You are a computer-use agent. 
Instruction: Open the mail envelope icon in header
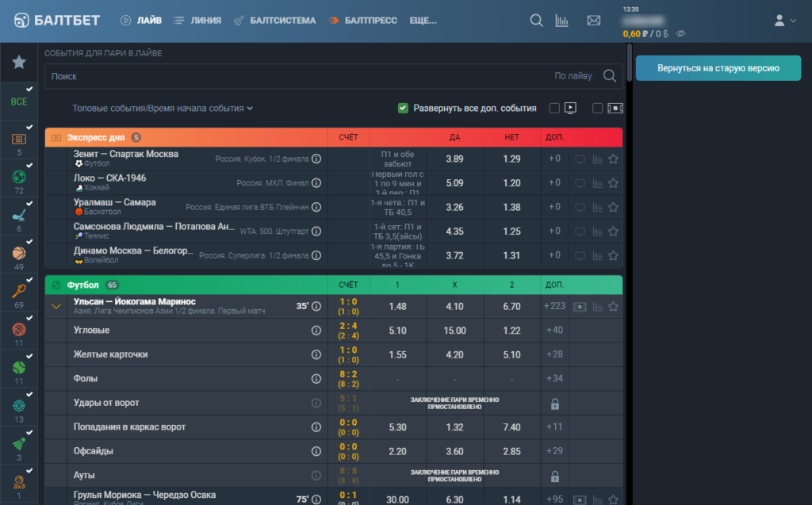coord(594,21)
